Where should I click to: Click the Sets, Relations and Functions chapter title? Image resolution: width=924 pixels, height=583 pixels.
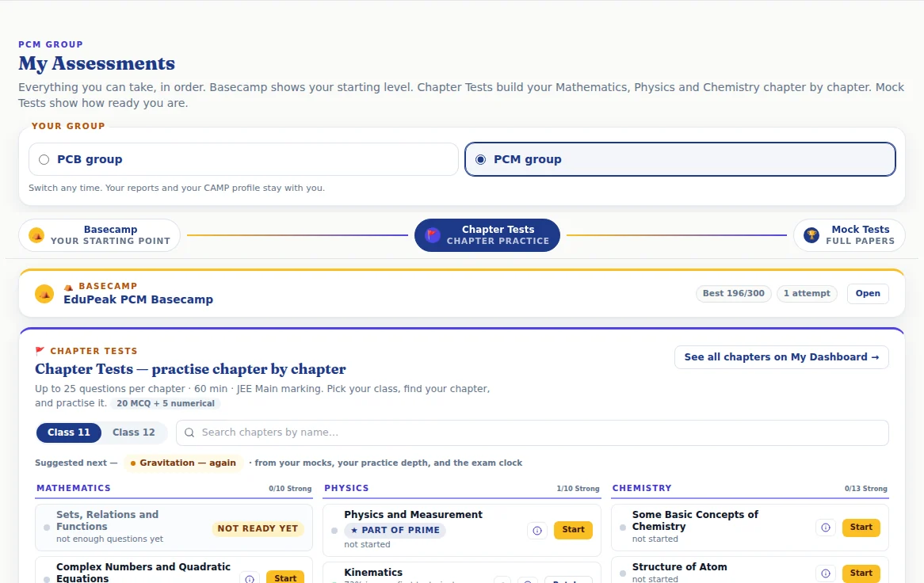(107, 520)
